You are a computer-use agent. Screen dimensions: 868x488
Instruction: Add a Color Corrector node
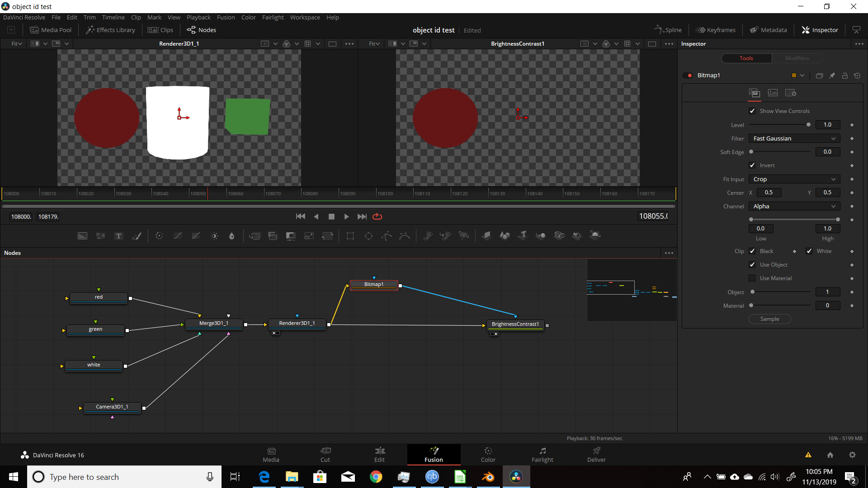coord(159,236)
